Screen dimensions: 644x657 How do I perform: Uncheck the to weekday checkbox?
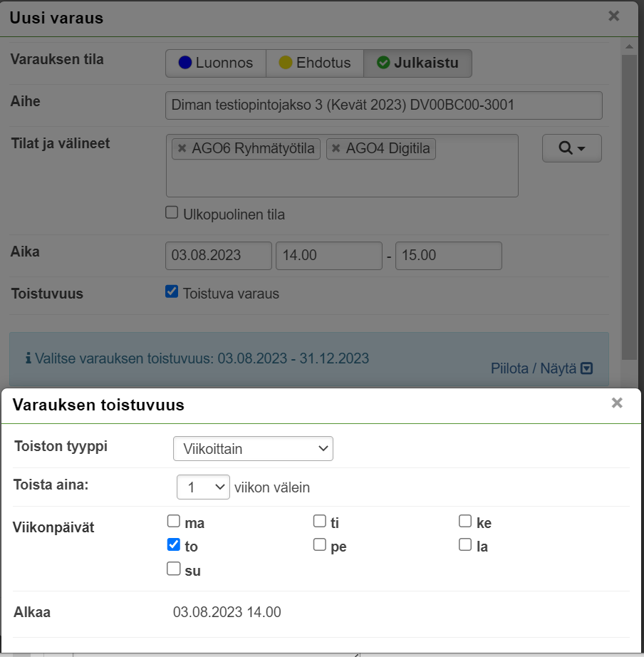(174, 545)
